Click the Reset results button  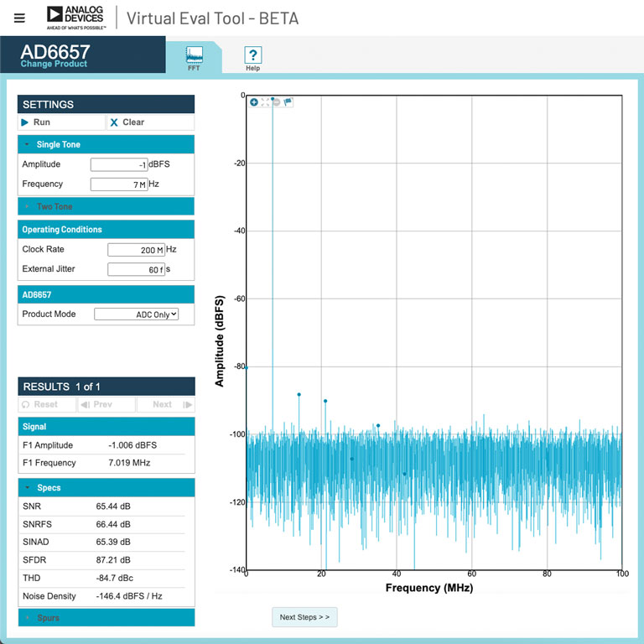coord(47,404)
